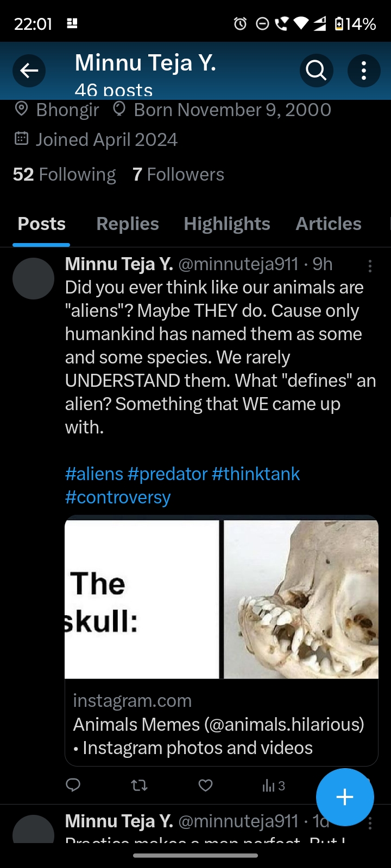
Task: Repost the aliens post
Action: click(x=140, y=785)
